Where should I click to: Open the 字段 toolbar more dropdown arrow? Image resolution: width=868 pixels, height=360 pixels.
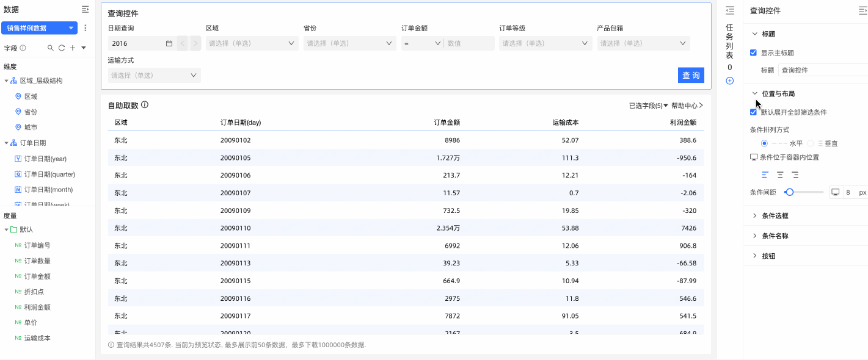[x=84, y=48]
